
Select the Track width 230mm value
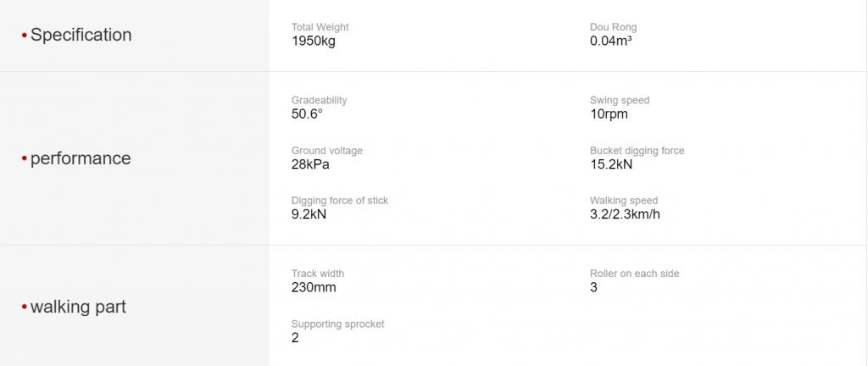[314, 287]
